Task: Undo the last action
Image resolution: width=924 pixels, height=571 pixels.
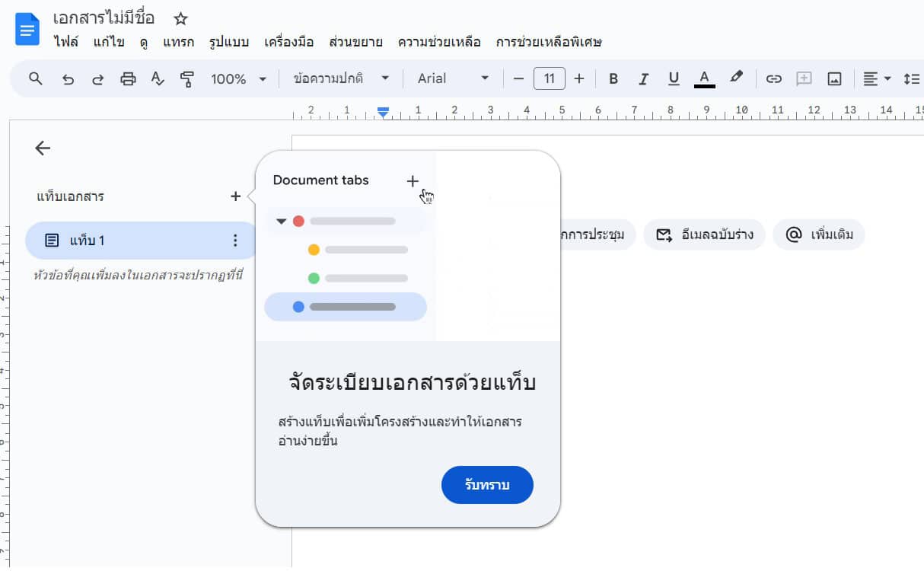Action: (68, 78)
